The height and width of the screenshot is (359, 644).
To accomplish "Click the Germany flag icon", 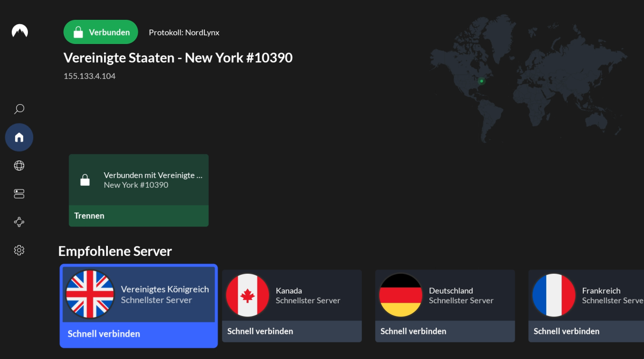I will click(x=401, y=295).
